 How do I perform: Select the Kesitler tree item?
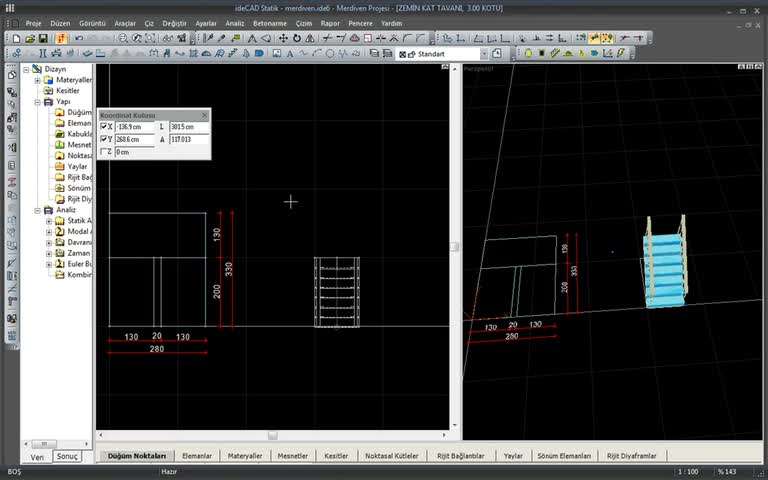coord(68,91)
